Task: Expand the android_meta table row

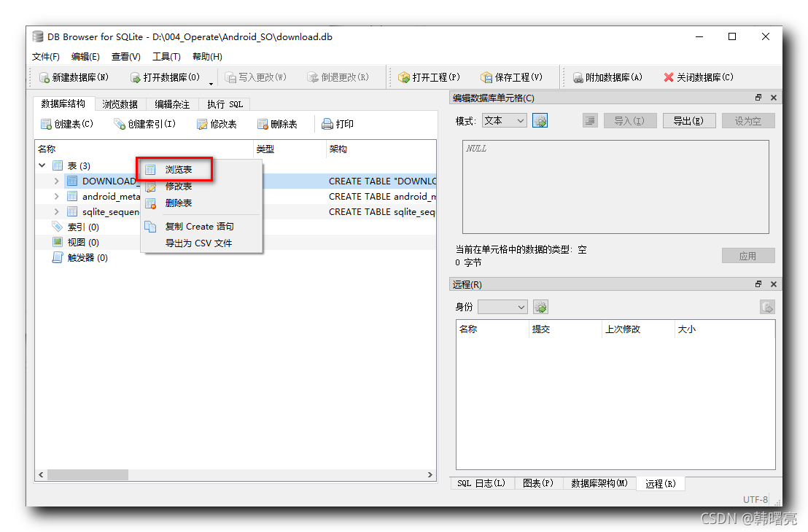Action: tap(57, 196)
